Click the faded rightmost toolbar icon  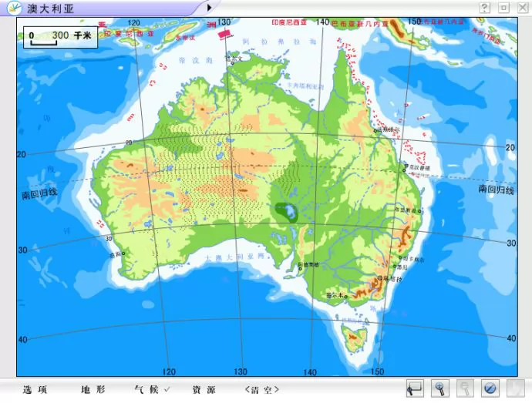515,388
